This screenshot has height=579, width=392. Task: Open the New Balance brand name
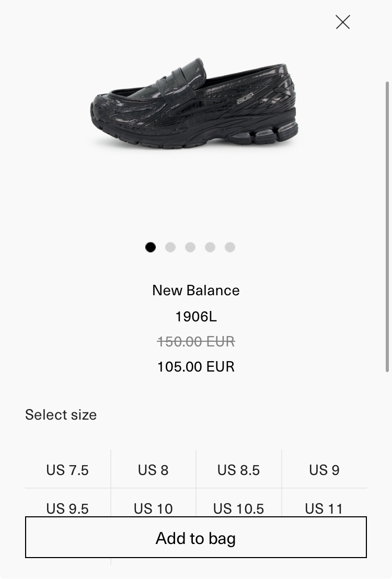coord(196,291)
